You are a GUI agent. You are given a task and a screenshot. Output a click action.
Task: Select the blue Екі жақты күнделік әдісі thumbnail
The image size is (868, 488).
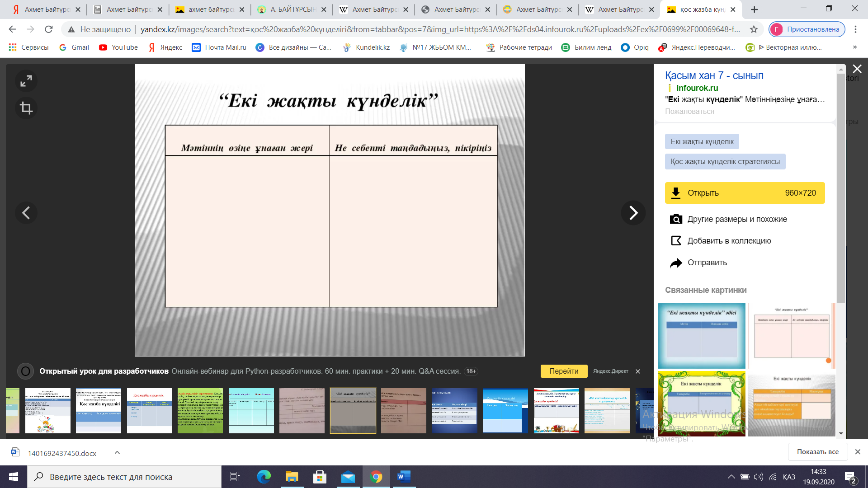(701, 336)
